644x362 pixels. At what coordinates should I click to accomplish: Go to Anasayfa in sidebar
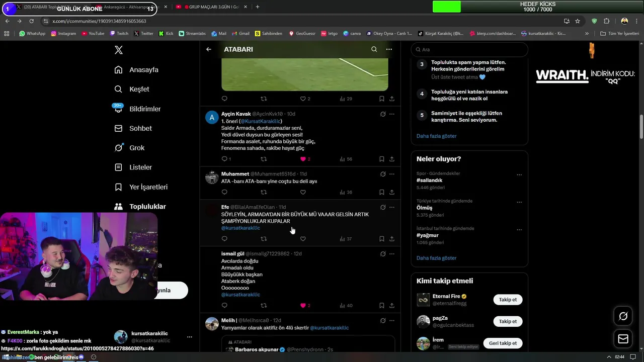point(136,70)
